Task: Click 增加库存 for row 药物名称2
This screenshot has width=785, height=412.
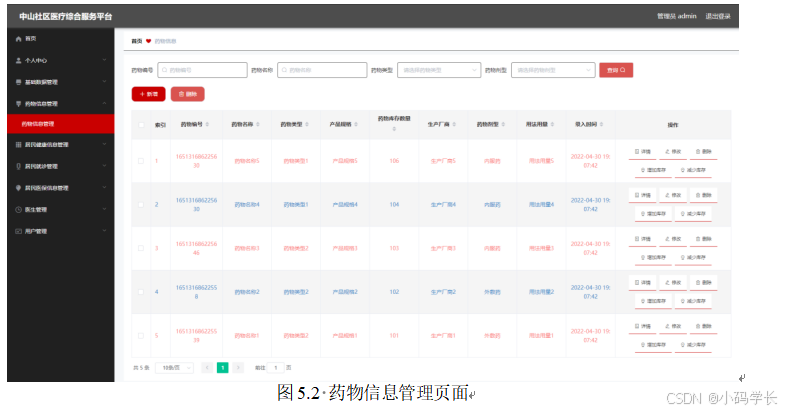Action: click(653, 301)
